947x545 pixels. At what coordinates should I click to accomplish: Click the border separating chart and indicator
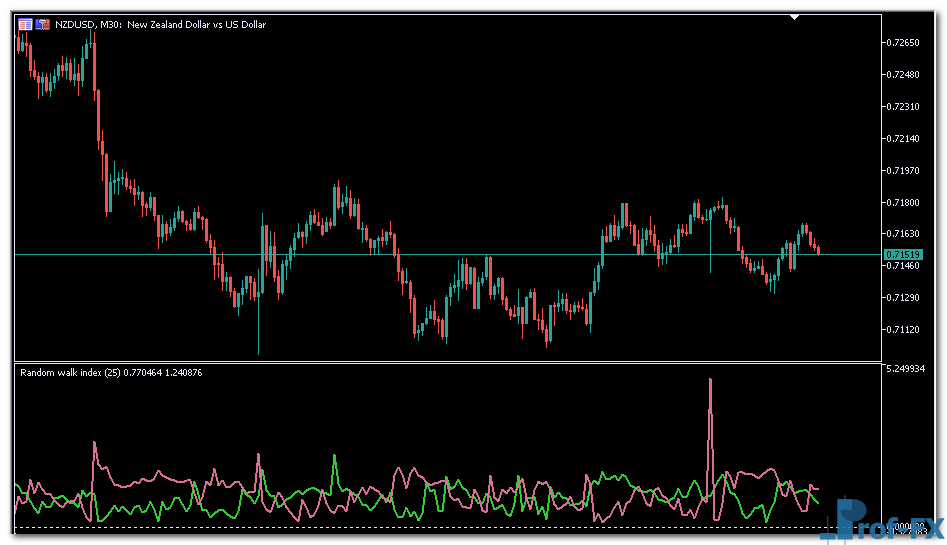448,362
